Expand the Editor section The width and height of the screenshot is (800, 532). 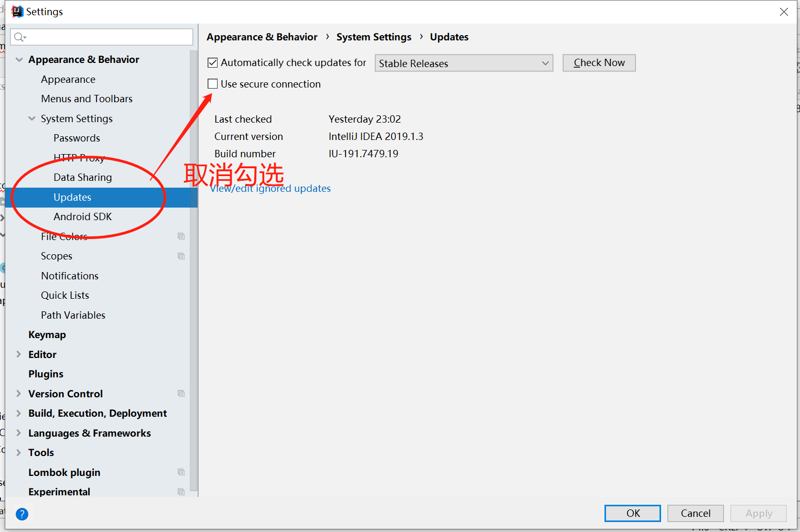click(x=19, y=354)
